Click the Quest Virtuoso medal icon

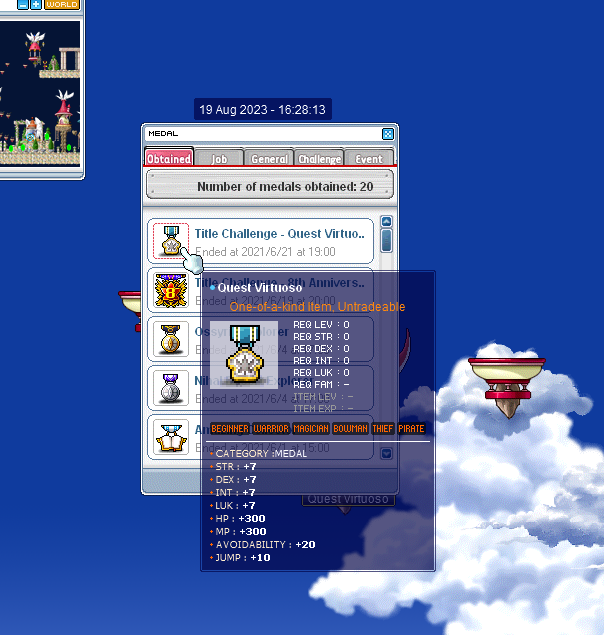point(169,241)
